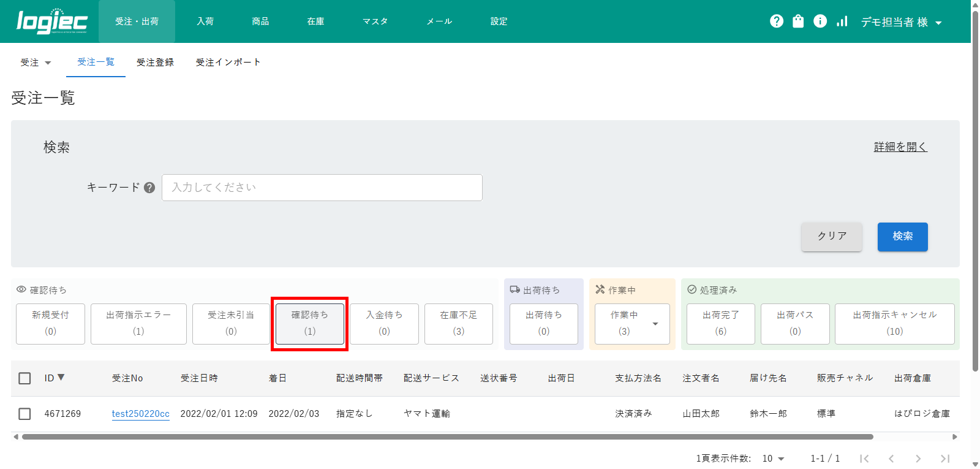Select all rows with header checkbox
The height and width of the screenshot is (469, 980).
[x=24, y=378]
